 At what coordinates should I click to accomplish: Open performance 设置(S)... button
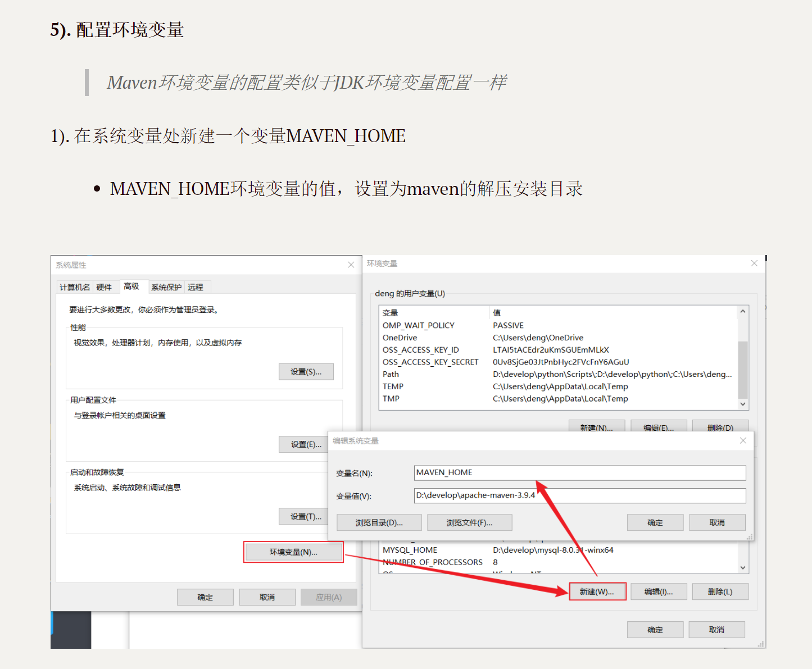(x=306, y=371)
